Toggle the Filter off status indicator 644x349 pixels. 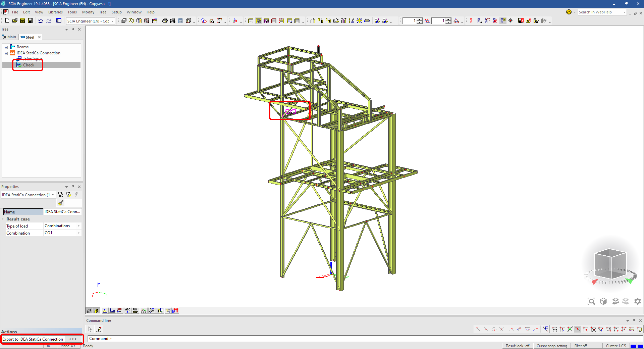click(580, 346)
